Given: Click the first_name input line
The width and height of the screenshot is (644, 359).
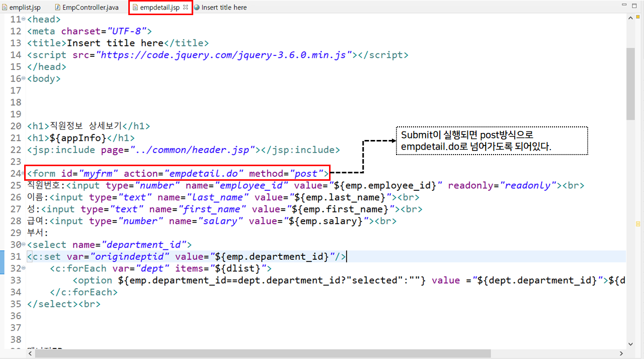Looking at the screenshot, I should click(x=225, y=209).
